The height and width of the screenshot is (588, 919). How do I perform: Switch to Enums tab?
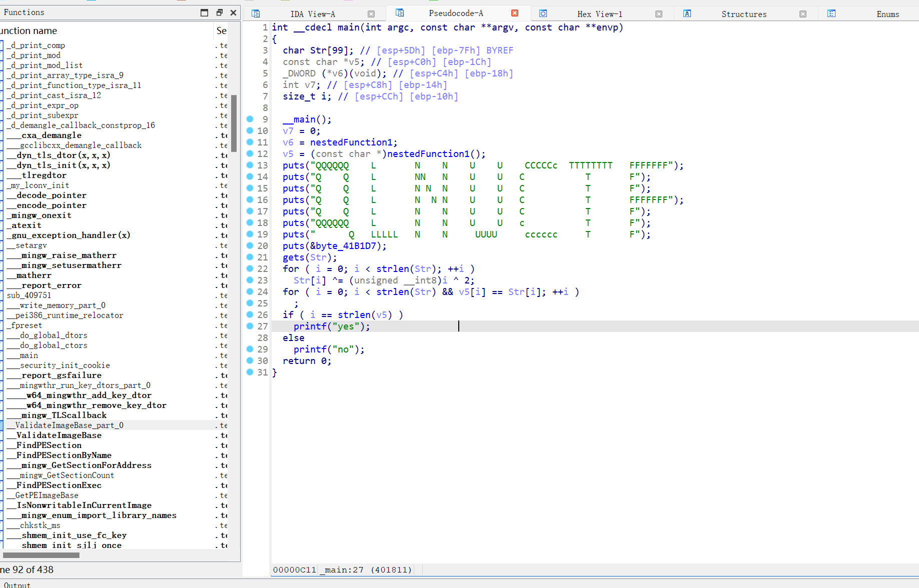tap(887, 14)
